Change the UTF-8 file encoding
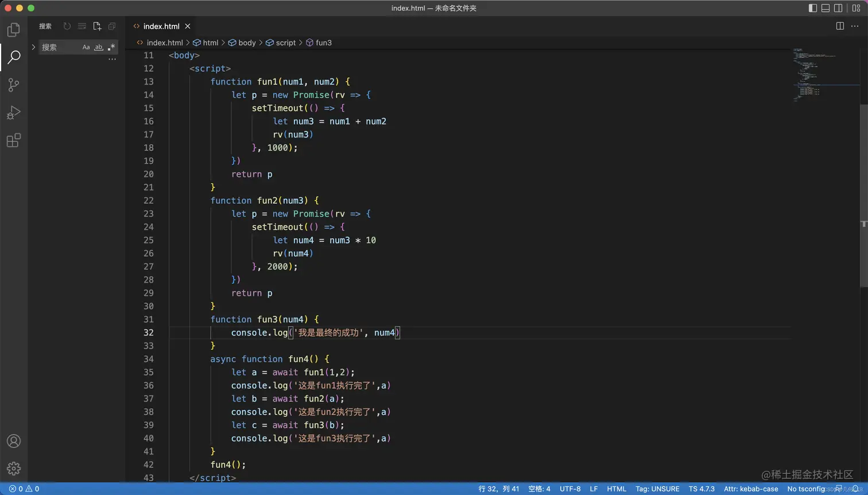This screenshot has height=495, width=868. click(x=570, y=489)
